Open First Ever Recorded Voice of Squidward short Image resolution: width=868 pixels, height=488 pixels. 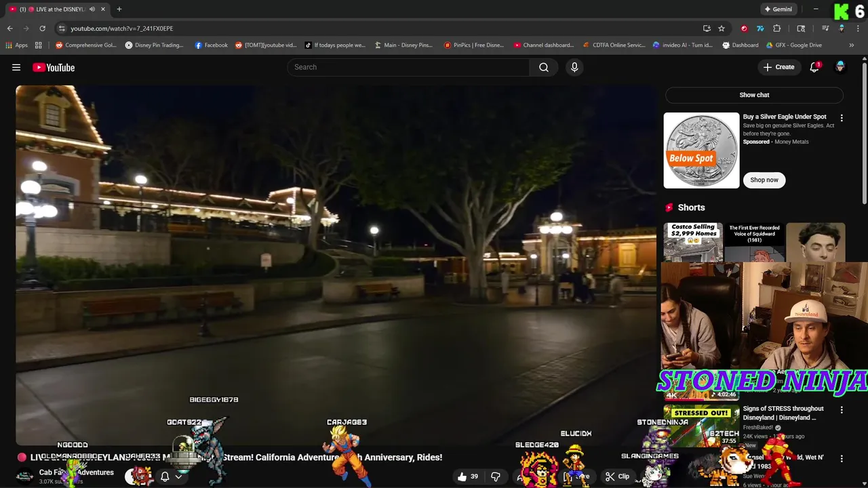(x=755, y=242)
